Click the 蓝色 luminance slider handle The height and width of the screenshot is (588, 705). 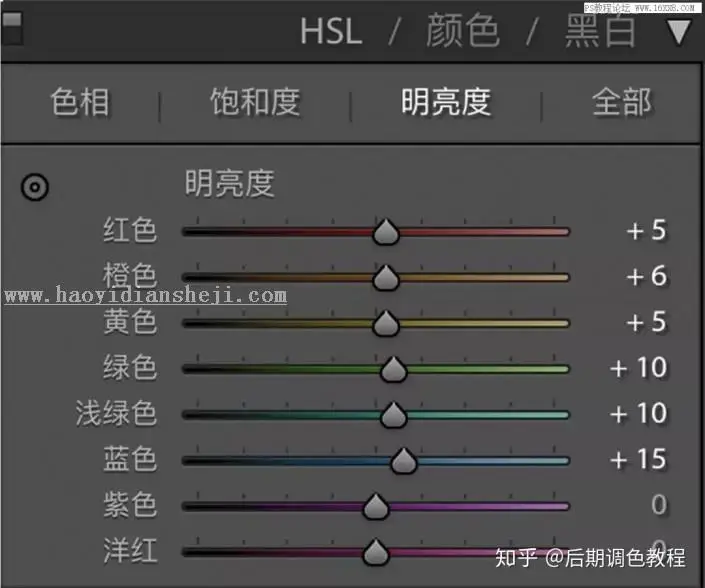(404, 460)
